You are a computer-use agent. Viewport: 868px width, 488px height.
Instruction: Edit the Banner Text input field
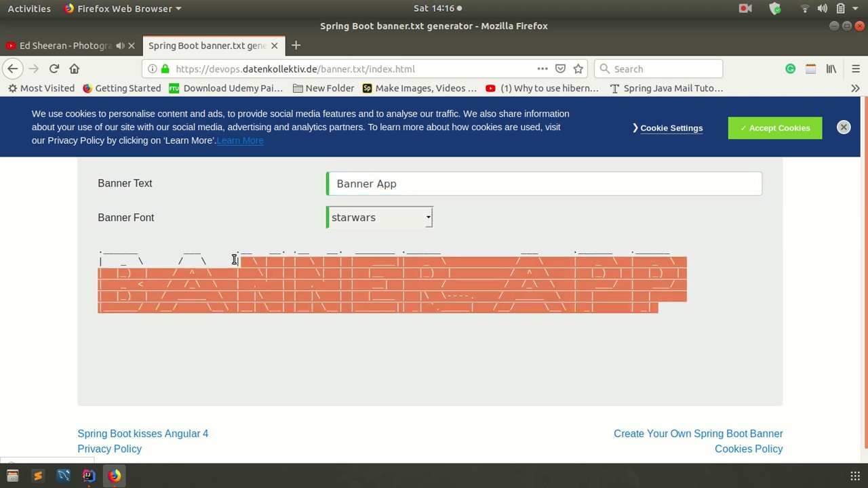(x=544, y=184)
